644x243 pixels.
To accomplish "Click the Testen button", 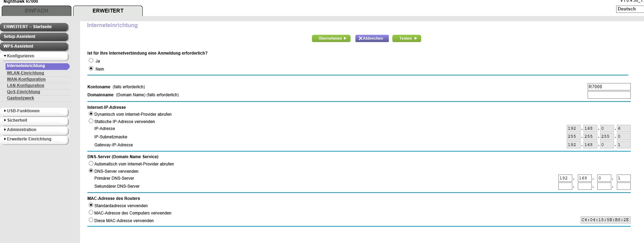I will tap(407, 39).
